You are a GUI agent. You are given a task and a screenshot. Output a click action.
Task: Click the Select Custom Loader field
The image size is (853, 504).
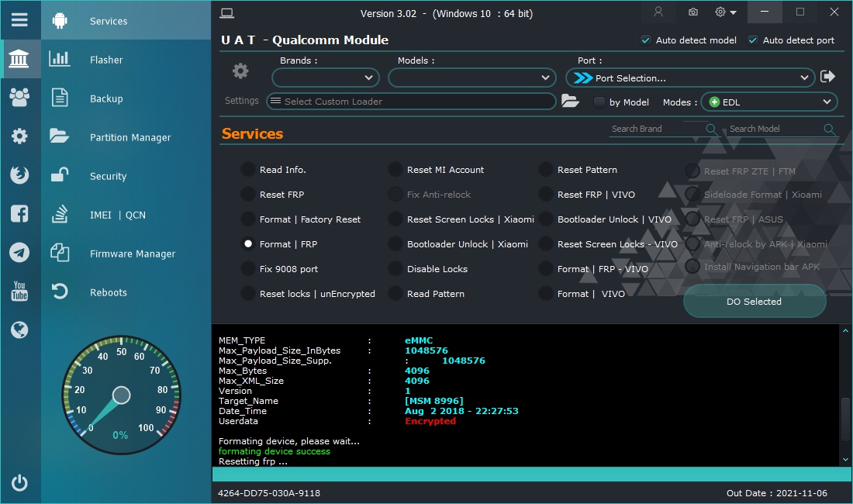point(411,101)
